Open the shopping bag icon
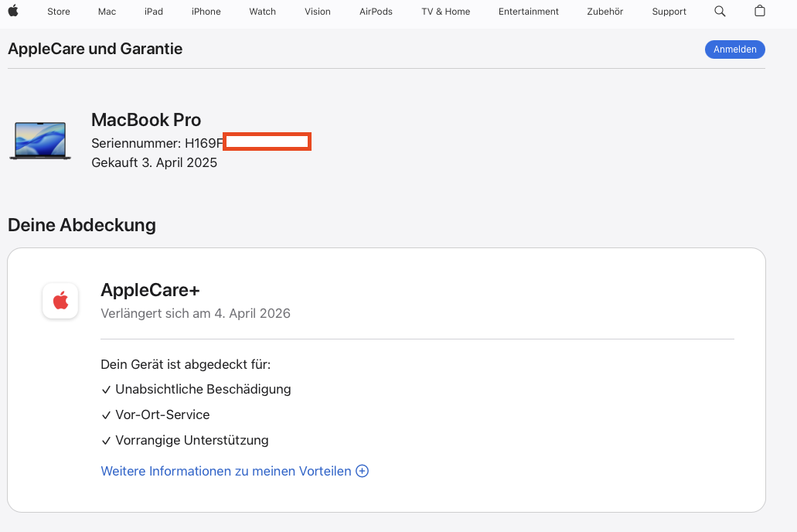This screenshot has width=797, height=532. tap(760, 12)
